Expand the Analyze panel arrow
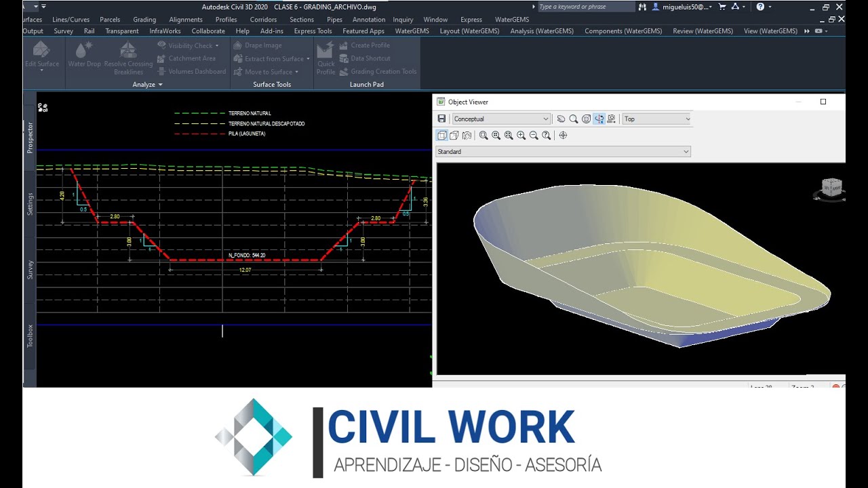Screen dimensions: 868x488 tap(161, 85)
